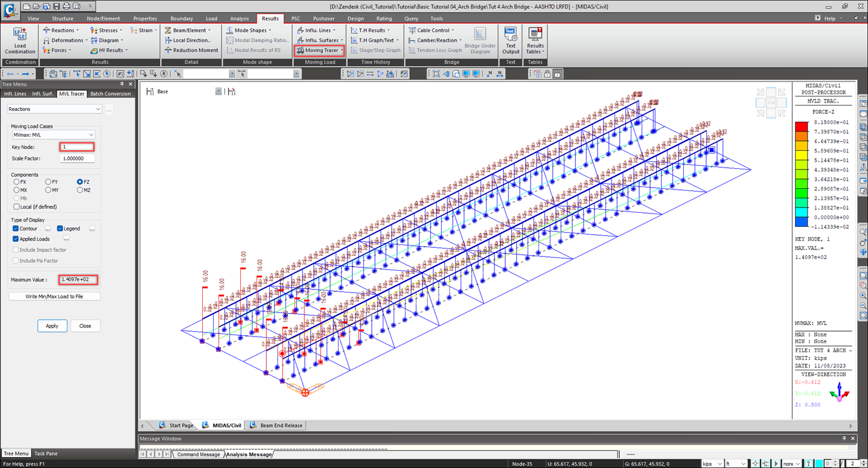
Task: Click the Scale Factor input field
Action: (77, 159)
